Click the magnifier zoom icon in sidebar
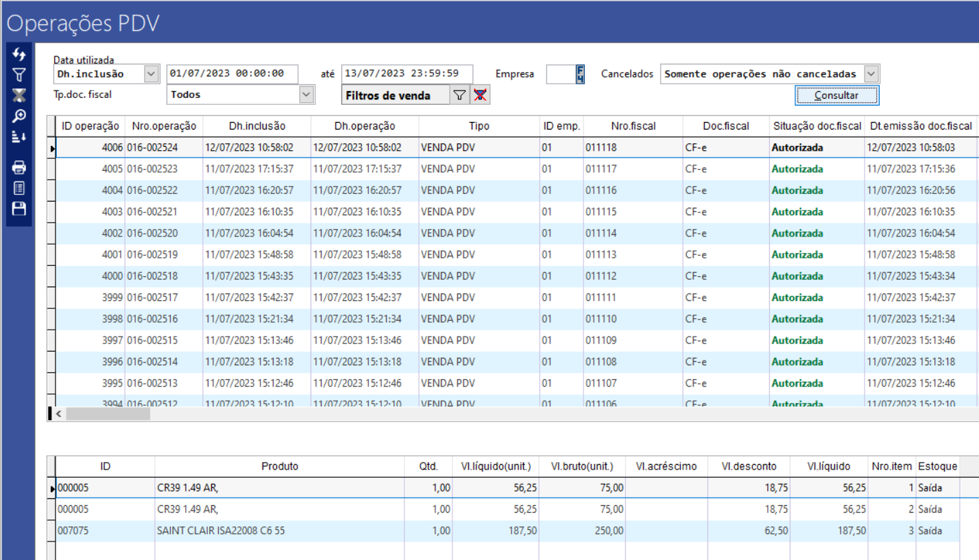979x560 pixels. click(x=19, y=116)
